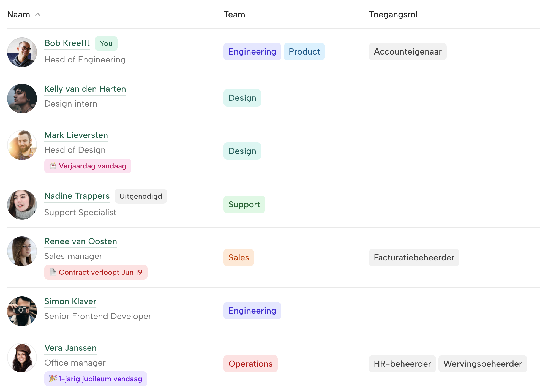This screenshot has width=540, height=392.
Task: Click the Contract verloopt Jun 19 badge
Action: (96, 272)
